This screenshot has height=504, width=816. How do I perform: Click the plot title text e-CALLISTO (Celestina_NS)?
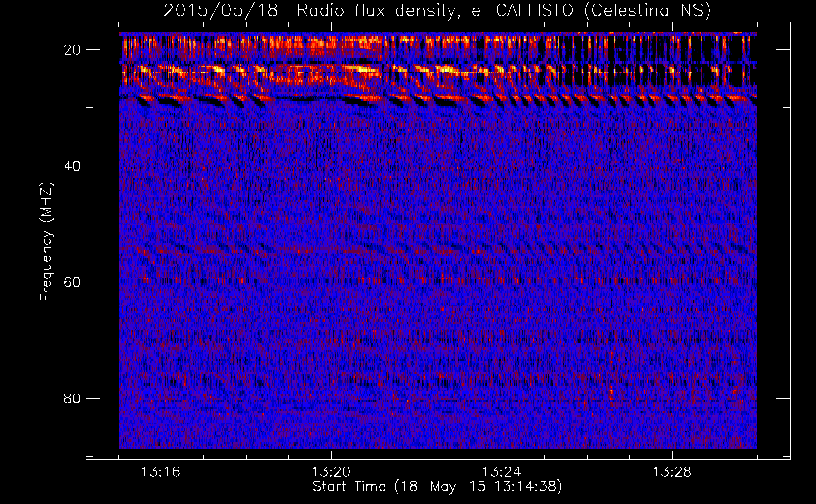[591, 11]
